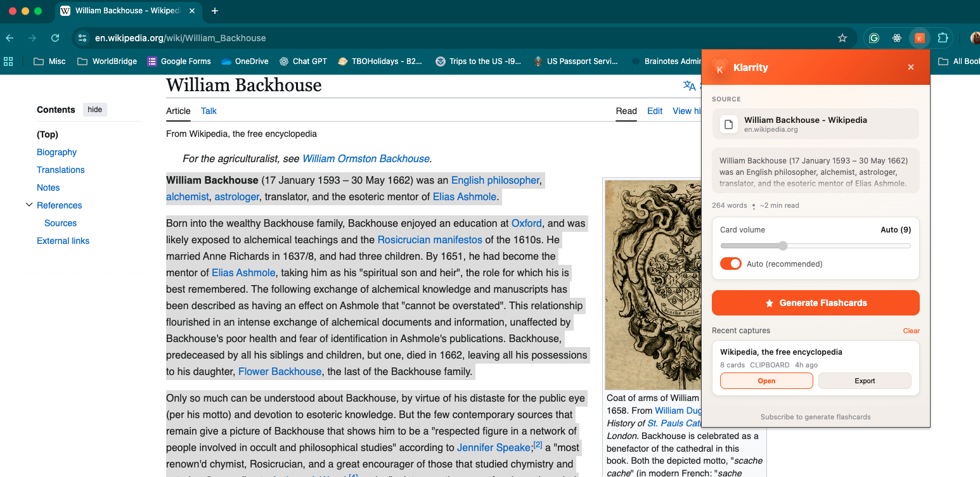Collapse the References section in contents
The image size is (980, 477).
(x=29, y=205)
